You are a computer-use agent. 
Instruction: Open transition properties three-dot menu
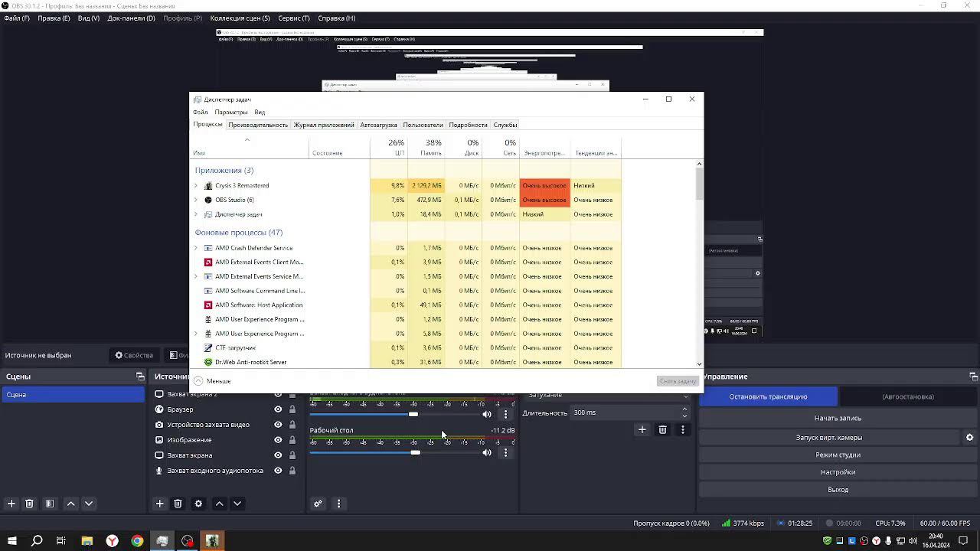click(683, 430)
